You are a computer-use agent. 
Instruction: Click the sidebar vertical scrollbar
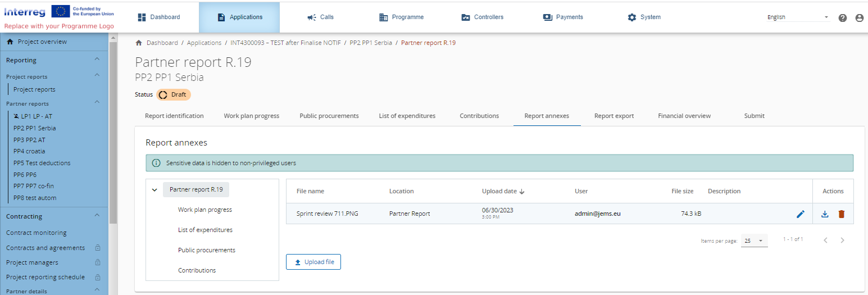click(x=113, y=129)
